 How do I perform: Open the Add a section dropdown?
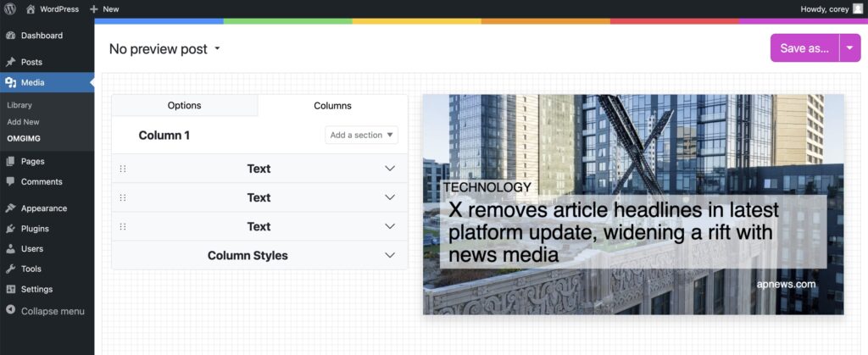361,135
